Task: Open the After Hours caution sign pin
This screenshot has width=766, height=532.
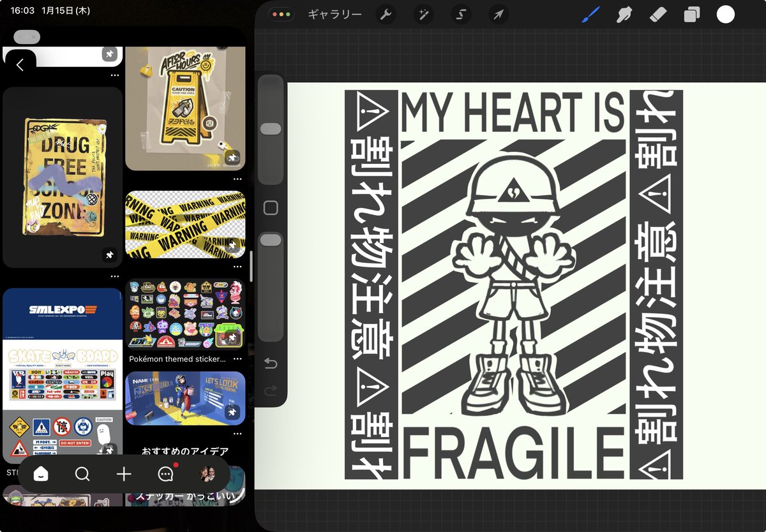Action: (185, 108)
